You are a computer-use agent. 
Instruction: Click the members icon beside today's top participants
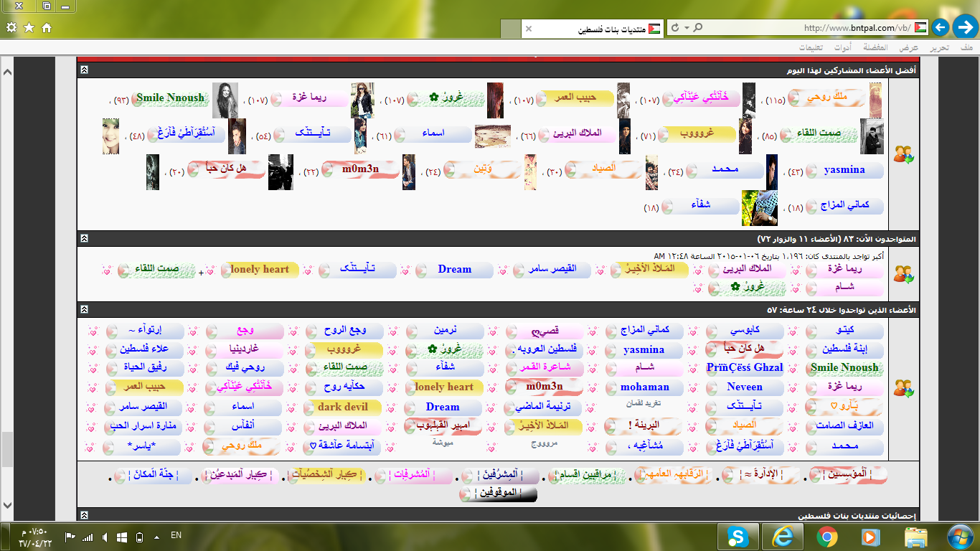(903, 154)
